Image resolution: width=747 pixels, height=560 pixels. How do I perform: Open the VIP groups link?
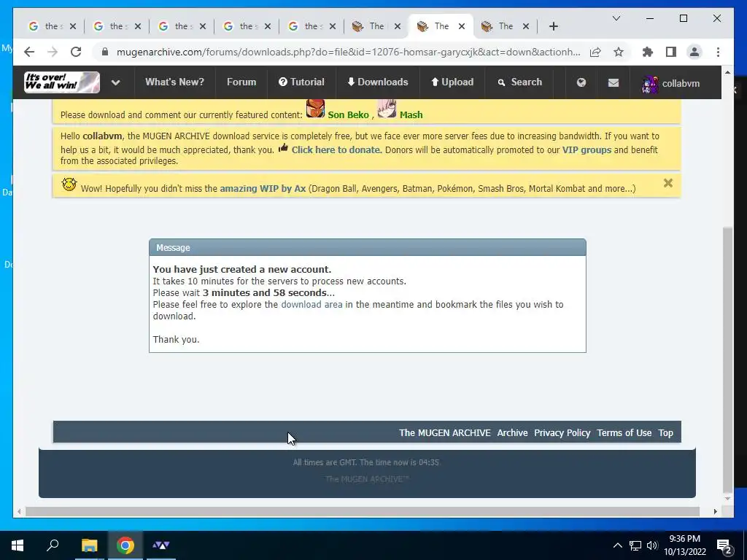pyautogui.click(x=587, y=149)
